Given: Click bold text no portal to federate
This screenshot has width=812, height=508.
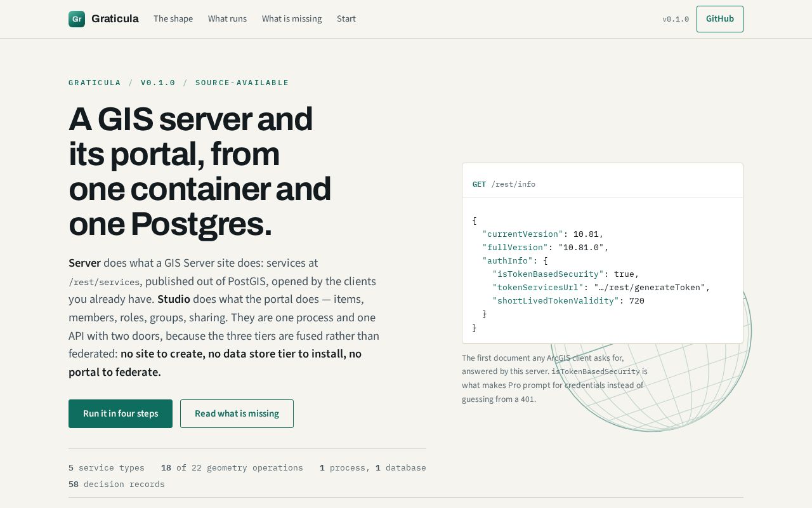Looking at the screenshot, I should tap(215, 363).
